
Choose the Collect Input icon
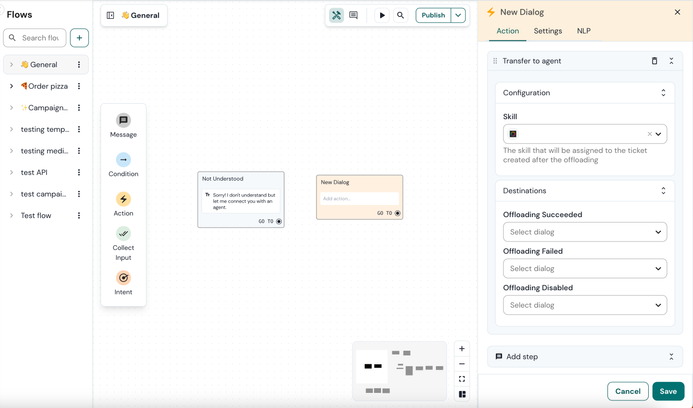click(x=123, y=234)
